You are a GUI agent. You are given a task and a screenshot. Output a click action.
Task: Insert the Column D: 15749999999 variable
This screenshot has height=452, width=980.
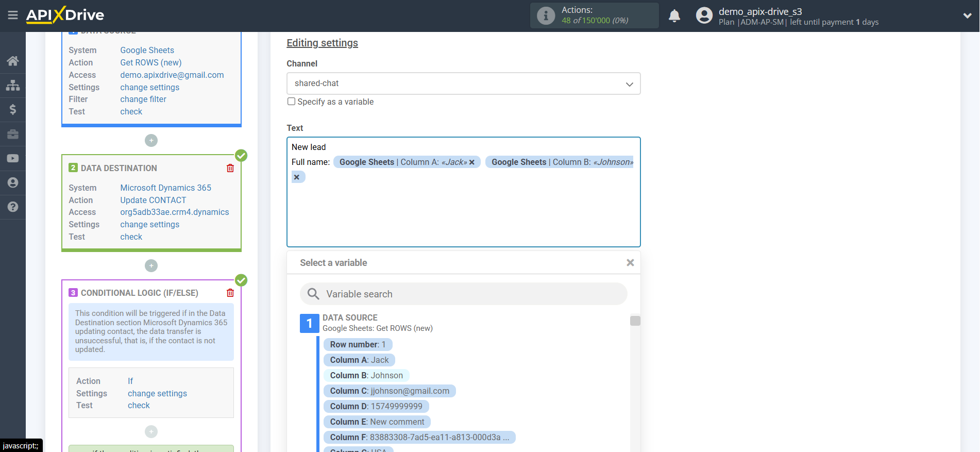click(x=376, y=406)
